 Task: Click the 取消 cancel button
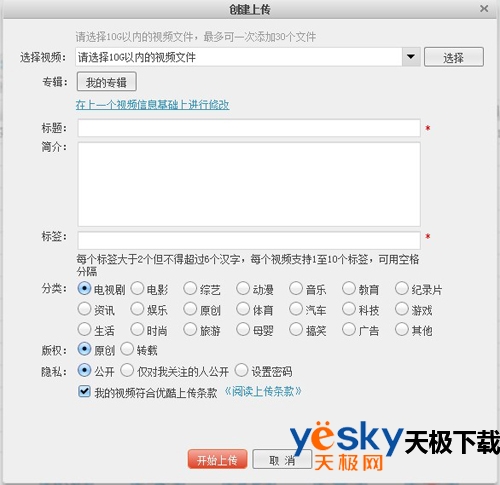(282, 459)
